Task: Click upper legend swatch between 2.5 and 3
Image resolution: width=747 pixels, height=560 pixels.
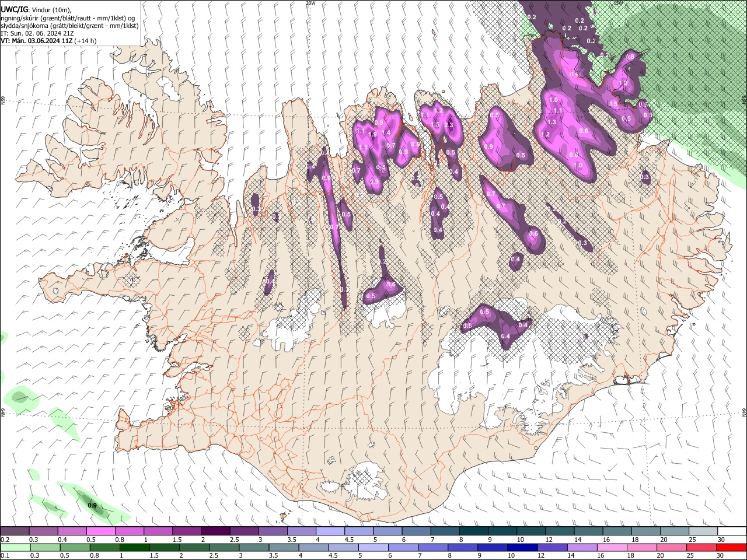Action: pos(244,531)
